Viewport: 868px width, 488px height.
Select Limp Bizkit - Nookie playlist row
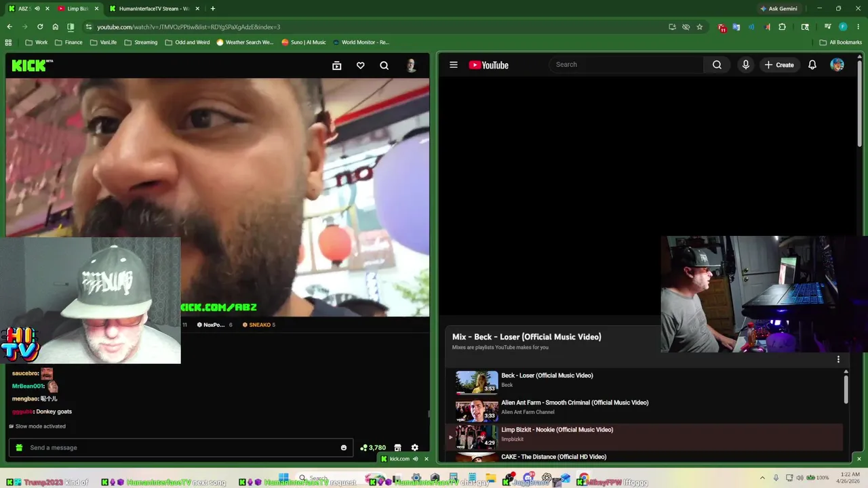pos(644,436)
